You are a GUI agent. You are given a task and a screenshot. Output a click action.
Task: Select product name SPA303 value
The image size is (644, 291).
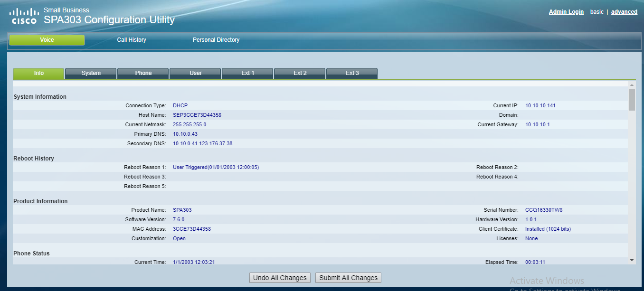click(x=182, y=210)
